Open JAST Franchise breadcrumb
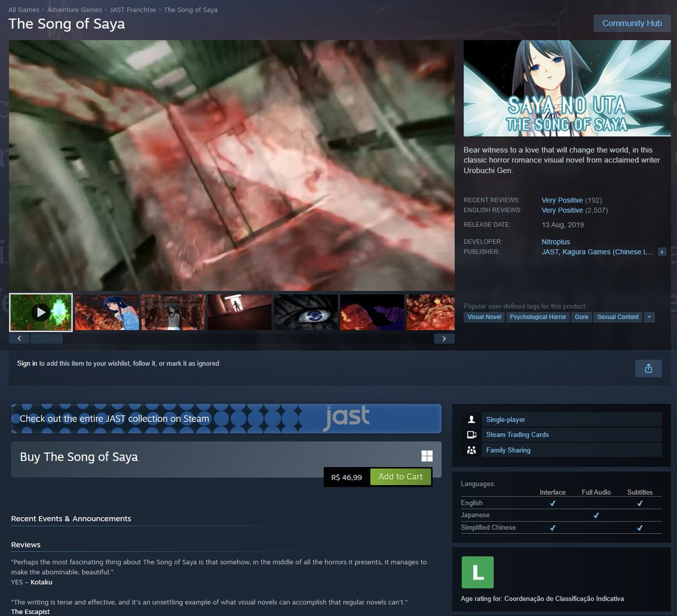The height and width of the screenshot is (616, 677). click(x=133, y=10)
